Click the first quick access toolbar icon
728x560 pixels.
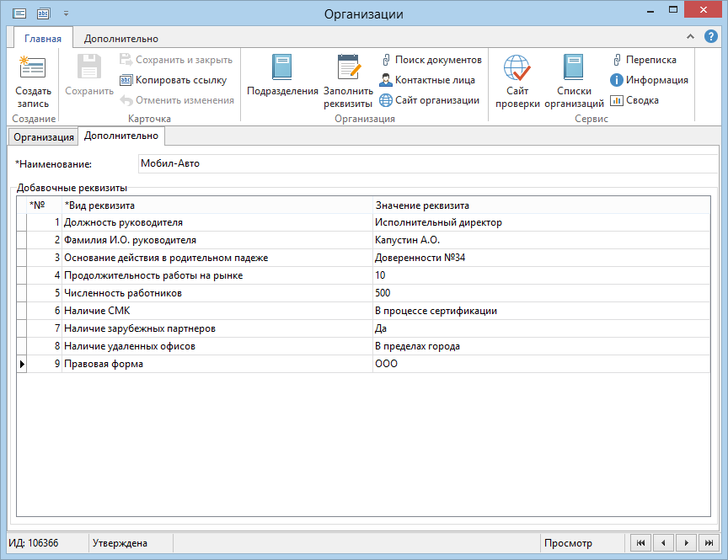19,13
